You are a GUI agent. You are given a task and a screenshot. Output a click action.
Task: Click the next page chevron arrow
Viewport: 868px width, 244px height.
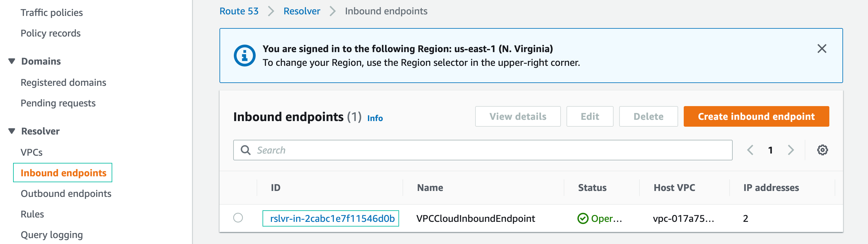coord(792,150)
